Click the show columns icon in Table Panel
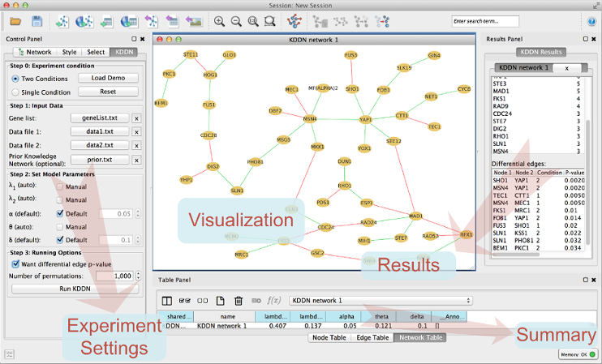 tap(167, 300)
